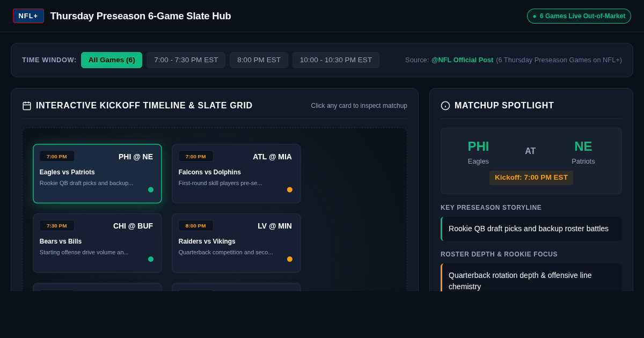Click the orange status dot on the LV @ MIN card
This screenshot has height=338, width=644.
click(x=290, y=259)
